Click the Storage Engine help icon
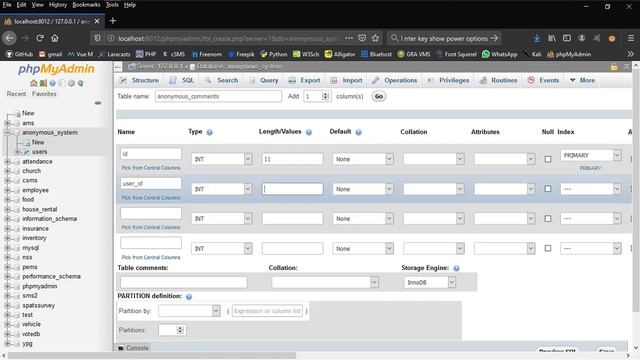The height and width of the screenshot is (360, 640). tap(456, 268)
